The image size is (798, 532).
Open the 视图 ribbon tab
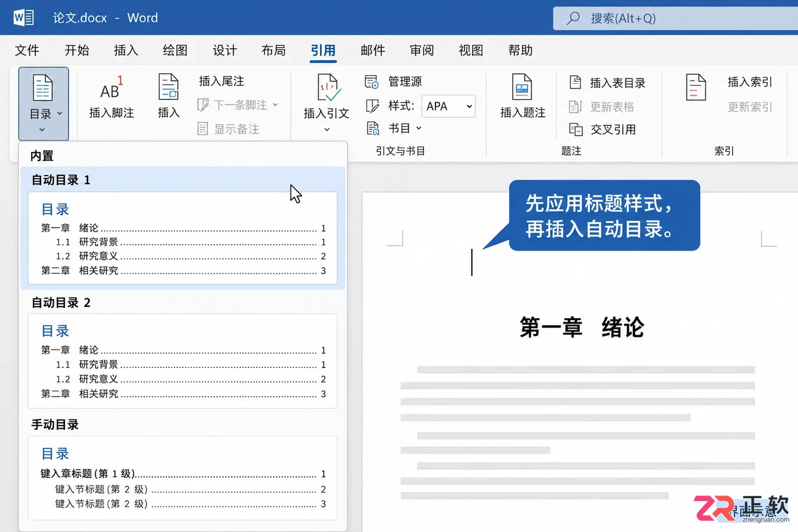(x=471, y=50)
